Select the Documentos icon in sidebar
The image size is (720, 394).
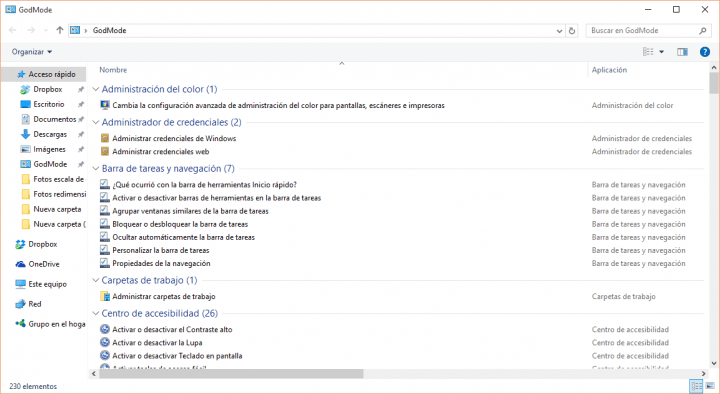25,119
